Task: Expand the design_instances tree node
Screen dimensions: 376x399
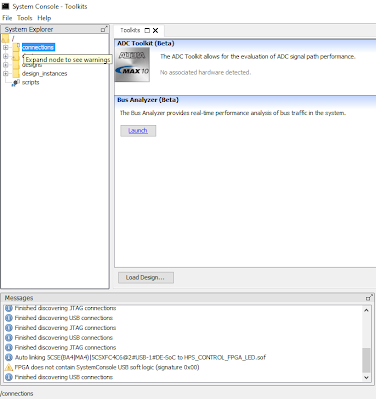Action: point(5,74)
